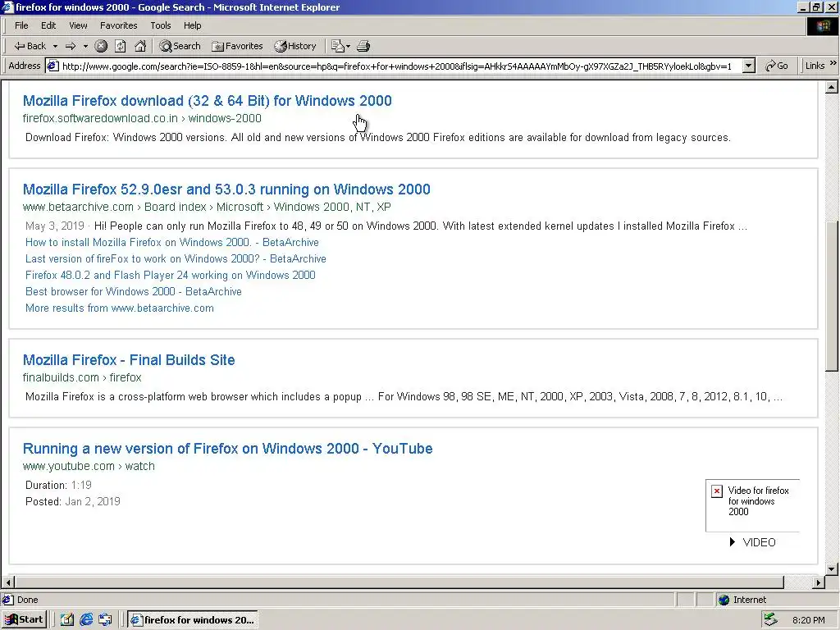Expand the Links toolbar chevron
The height and width of the screenshot is (630, 840).
(833, 63)
